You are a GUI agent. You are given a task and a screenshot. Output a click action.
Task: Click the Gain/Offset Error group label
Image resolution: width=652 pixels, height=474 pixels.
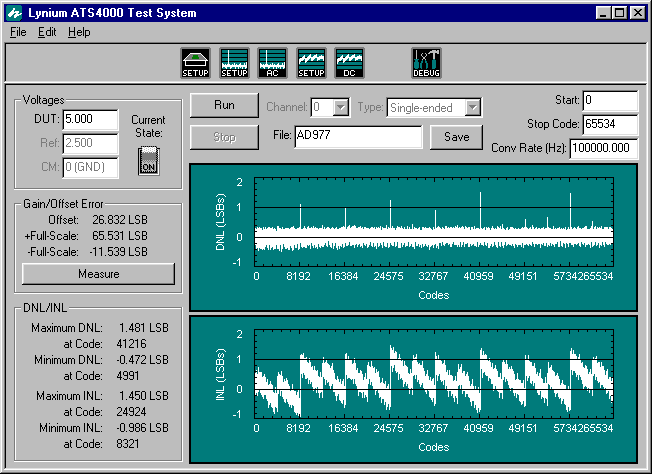63,204
